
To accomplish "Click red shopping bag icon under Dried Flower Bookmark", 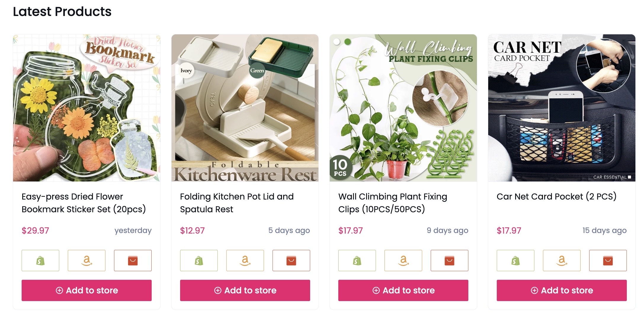I will (x=133, y=261).
